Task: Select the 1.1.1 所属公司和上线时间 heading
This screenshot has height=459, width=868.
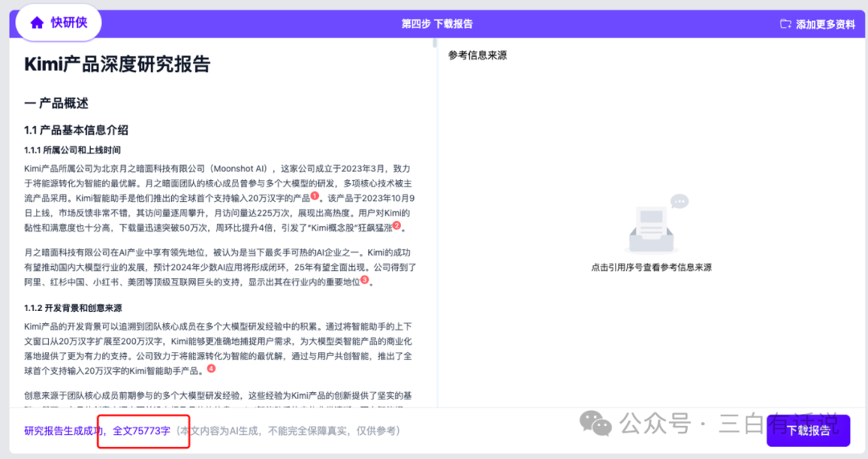Action: point(72,150)
